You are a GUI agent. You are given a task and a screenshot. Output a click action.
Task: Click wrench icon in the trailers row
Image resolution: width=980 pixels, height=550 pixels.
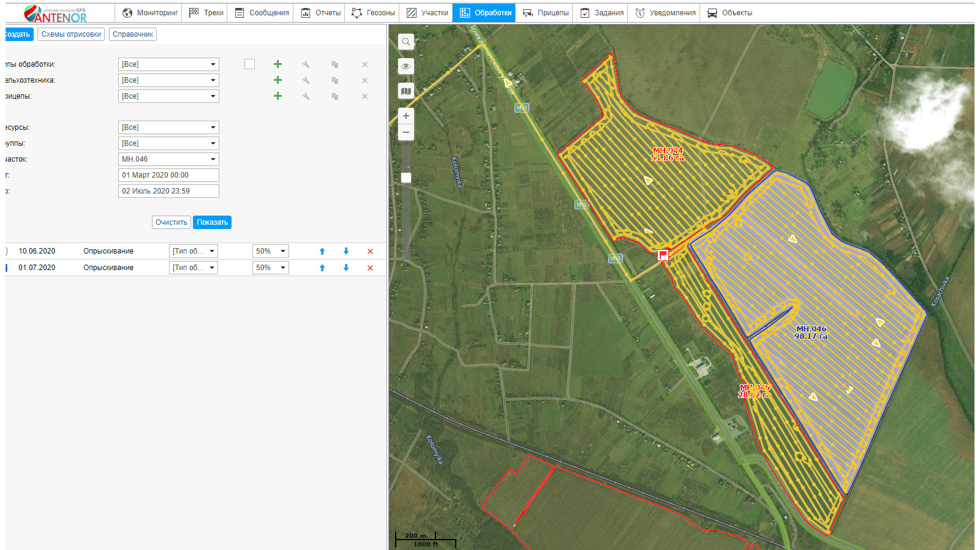306,96
